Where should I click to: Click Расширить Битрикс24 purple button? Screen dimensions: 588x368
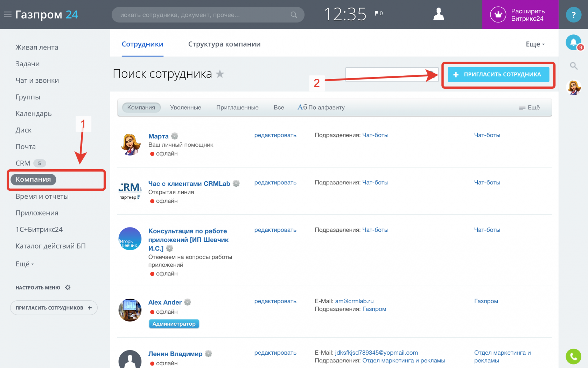point(520,15)
